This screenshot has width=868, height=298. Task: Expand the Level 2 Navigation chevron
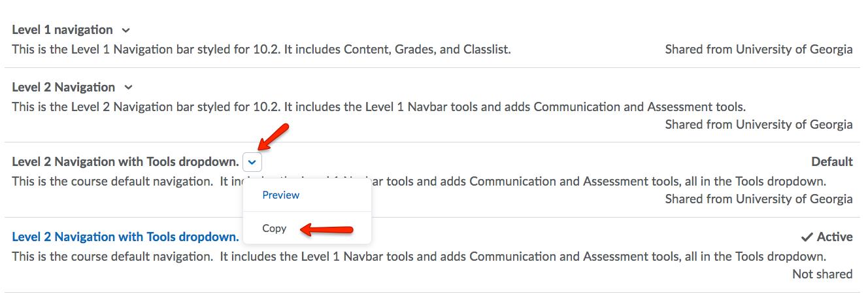pyautogui.click(x=129, y=88)
